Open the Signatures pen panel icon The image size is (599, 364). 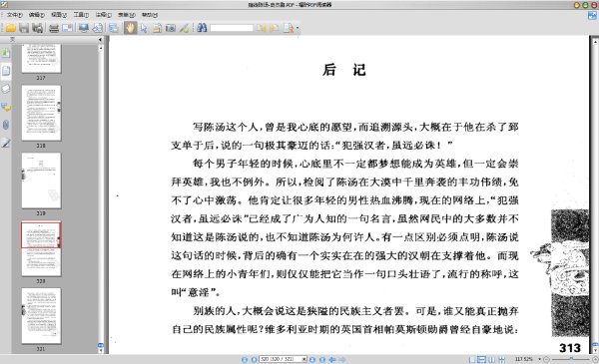pyautogui.click(x=6, y=143)
